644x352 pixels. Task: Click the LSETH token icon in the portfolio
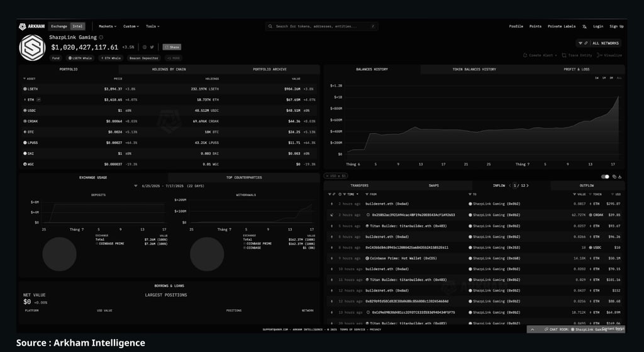tap(25, 89)
